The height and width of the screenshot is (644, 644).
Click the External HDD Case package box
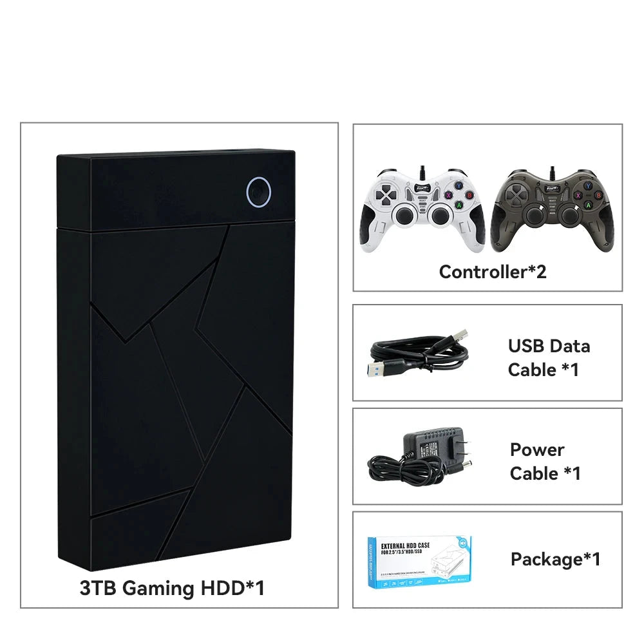420,561
